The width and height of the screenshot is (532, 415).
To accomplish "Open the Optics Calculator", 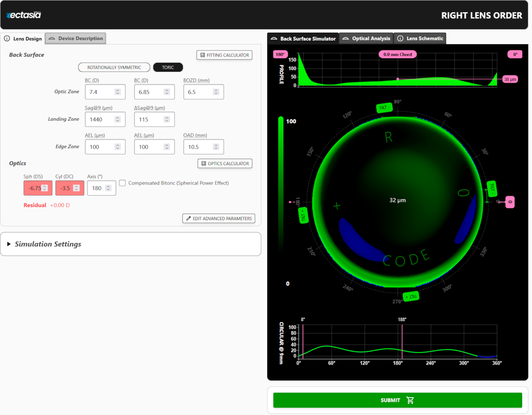I will click(225, 164).
